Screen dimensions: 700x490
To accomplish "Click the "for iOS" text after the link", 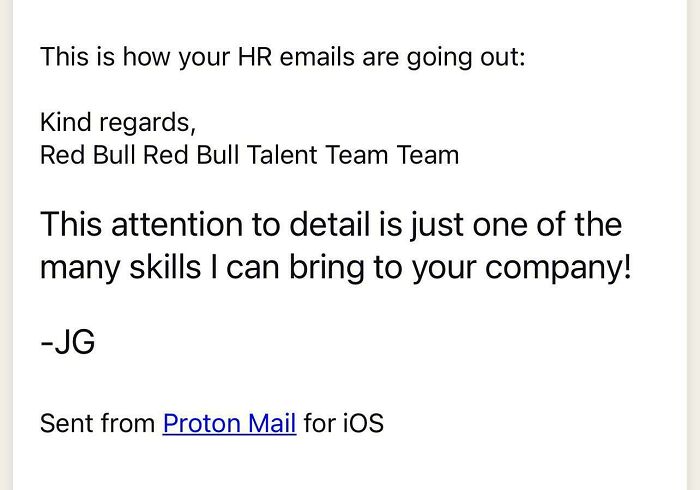I will (343, 423).
